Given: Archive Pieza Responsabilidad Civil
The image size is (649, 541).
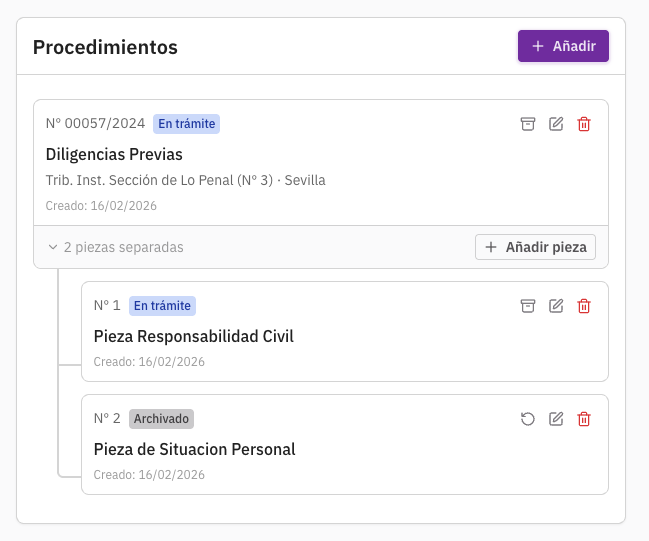Looking at the screenshot, I should click(x=528, y=306).
